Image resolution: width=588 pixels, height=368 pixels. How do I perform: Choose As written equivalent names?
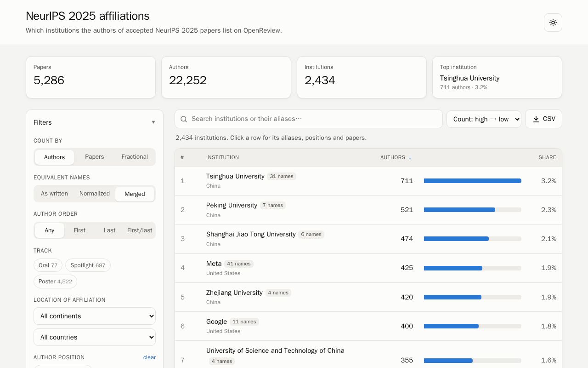[54, 194]
